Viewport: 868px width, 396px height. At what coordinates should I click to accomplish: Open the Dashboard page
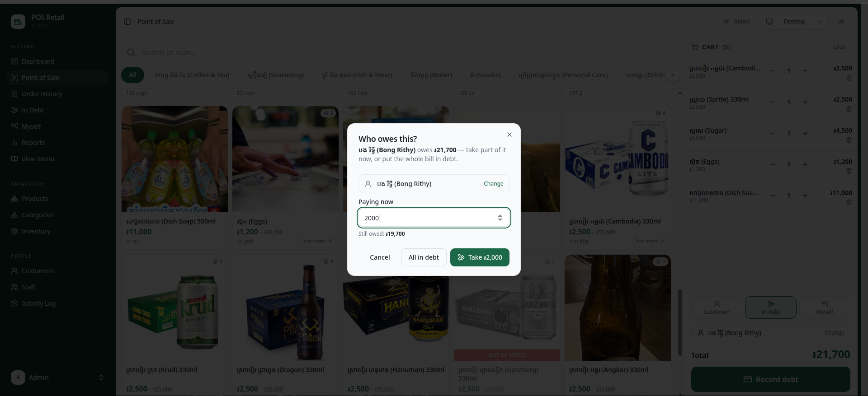pos(58,61)
